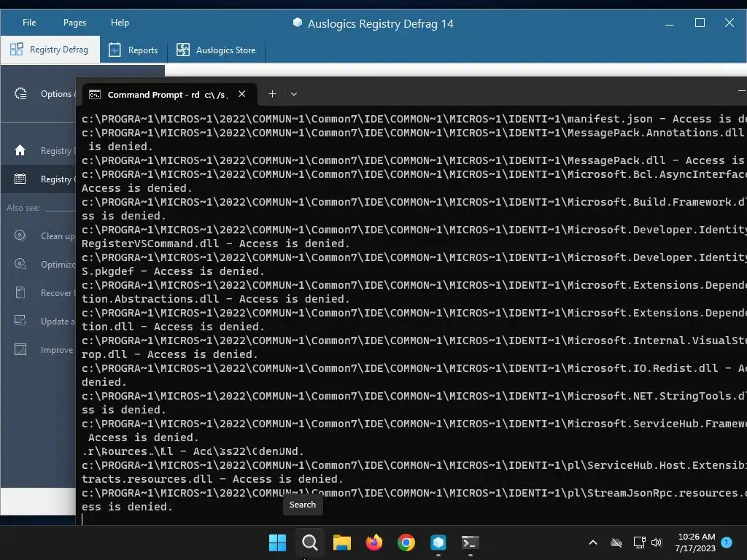The width and height of the screenshot is (747, 560).
Task: Click the Auslogics logo in title bar
Action: [298, 23]
